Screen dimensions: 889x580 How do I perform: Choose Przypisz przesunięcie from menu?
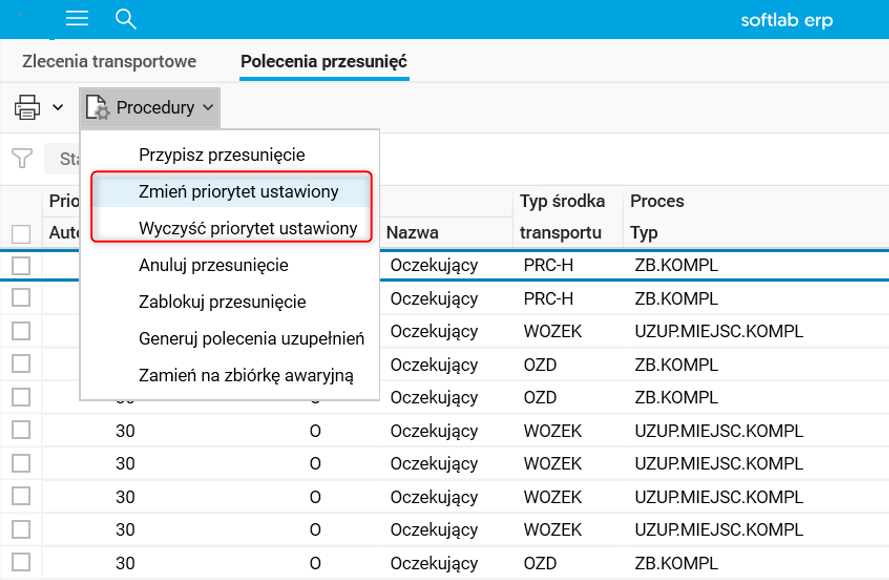point(222,155)
